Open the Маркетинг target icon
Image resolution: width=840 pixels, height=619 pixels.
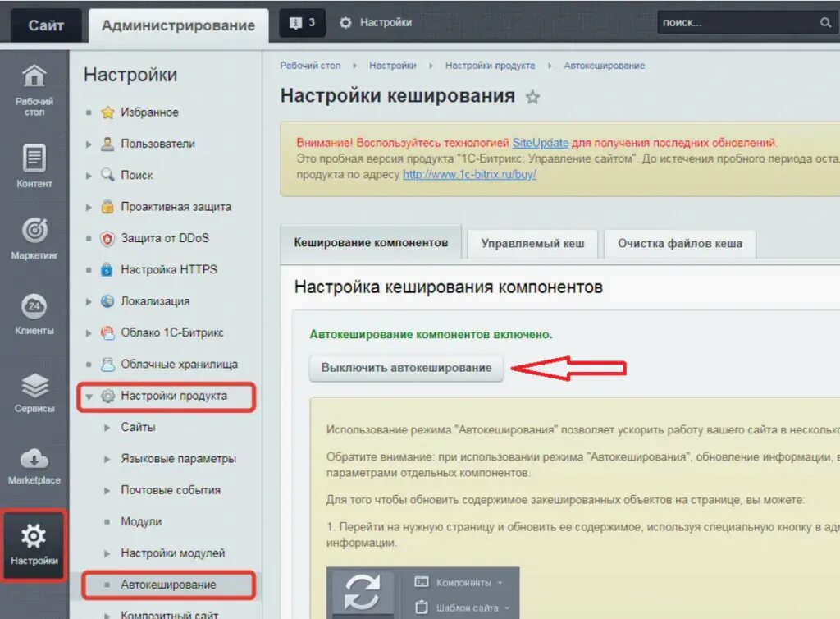(34, 231)
